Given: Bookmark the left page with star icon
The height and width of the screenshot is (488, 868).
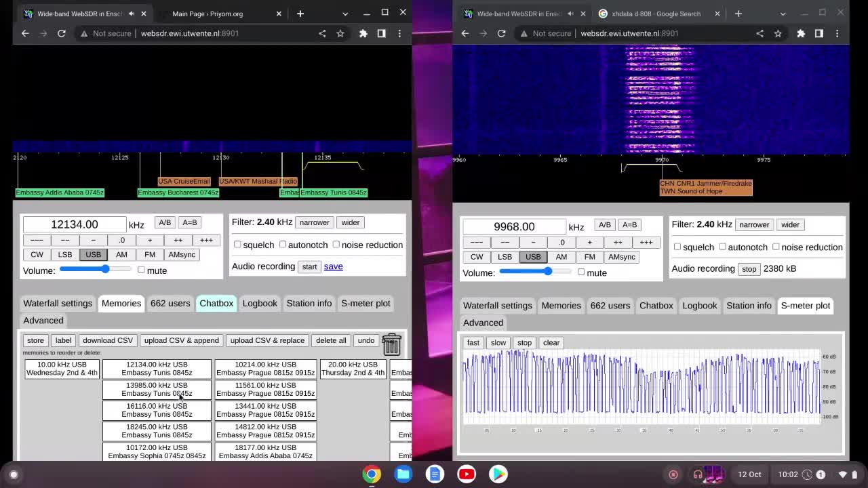Looking at the screenshot, I should click(340, 33).
